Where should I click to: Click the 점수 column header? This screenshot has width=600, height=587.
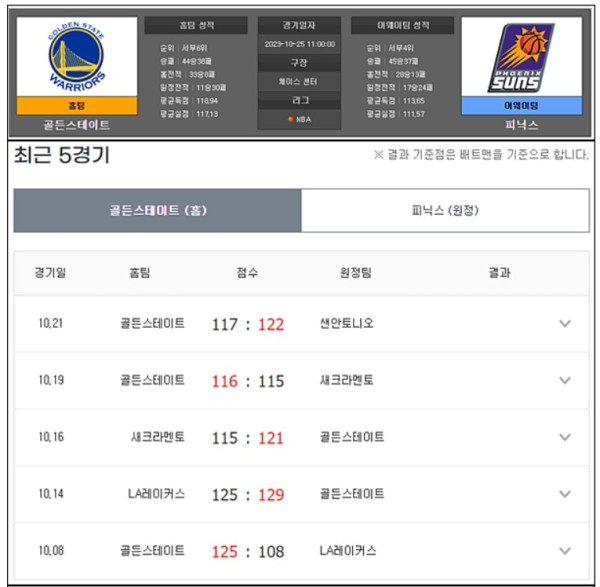[x=248, y=272]
